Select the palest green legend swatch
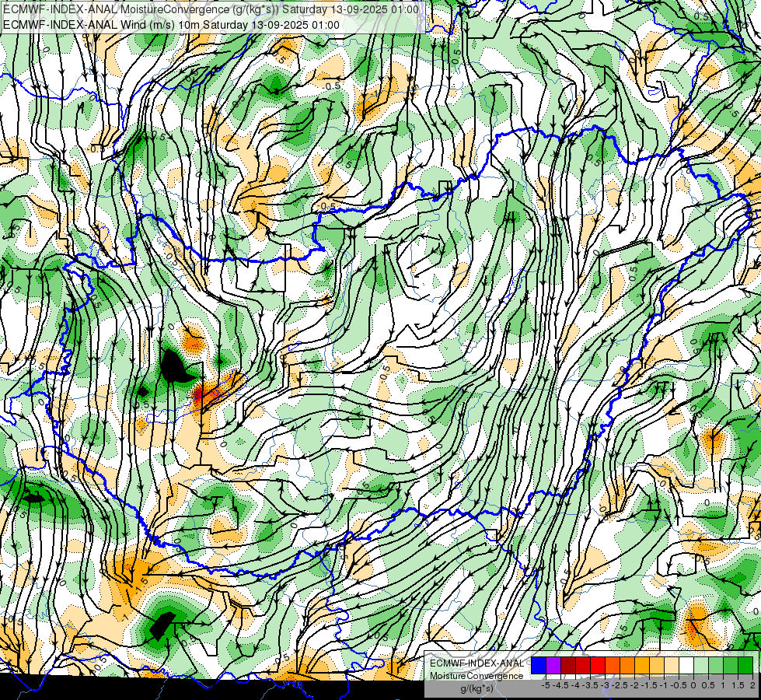Screen dimensions: 761x700 [x=701, y=666]
